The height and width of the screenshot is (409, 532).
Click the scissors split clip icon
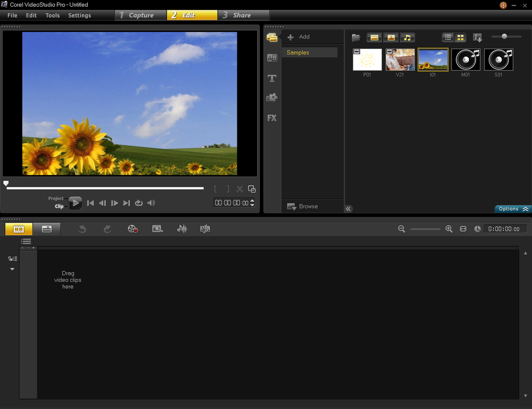click(x=240, y=189)
